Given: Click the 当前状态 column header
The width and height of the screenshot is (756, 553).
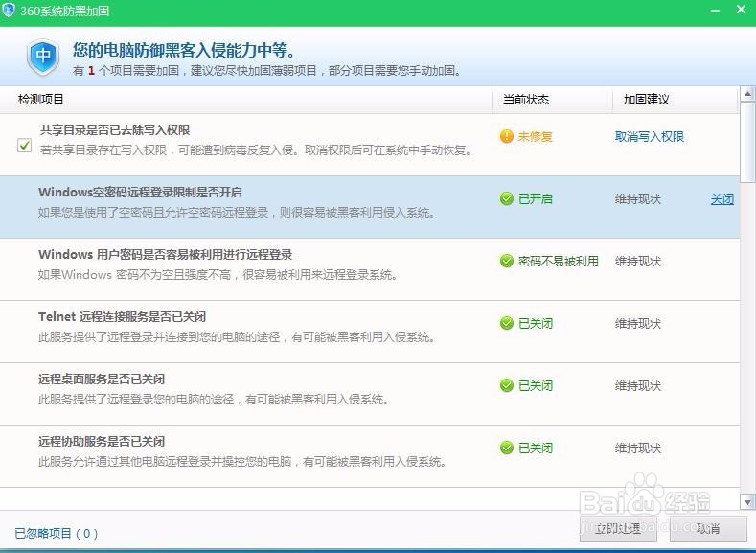Looking at the screenshot, I should point(526,100).
